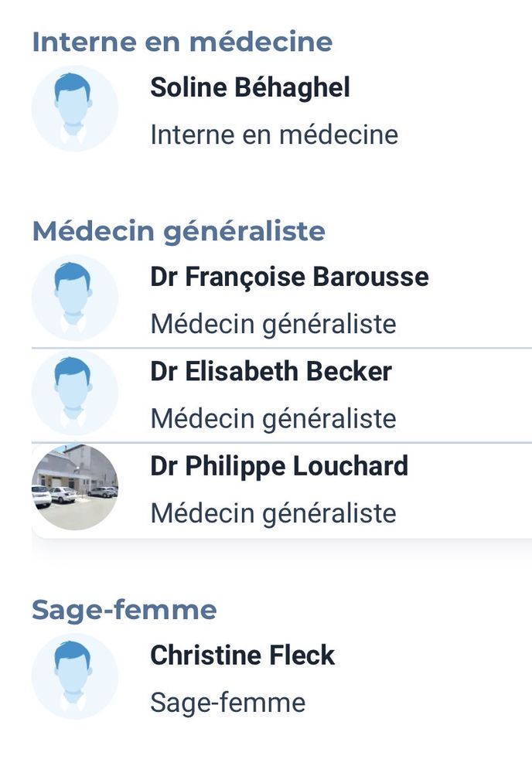Screen dimensions: 532x773
Task: Click the specialty text under Dr Elisabeth Becker
Action: click(273, 418)
